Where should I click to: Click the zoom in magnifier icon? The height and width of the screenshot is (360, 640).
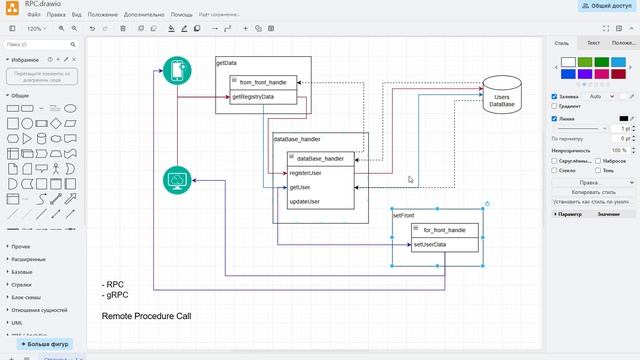[x=61, y=29]
